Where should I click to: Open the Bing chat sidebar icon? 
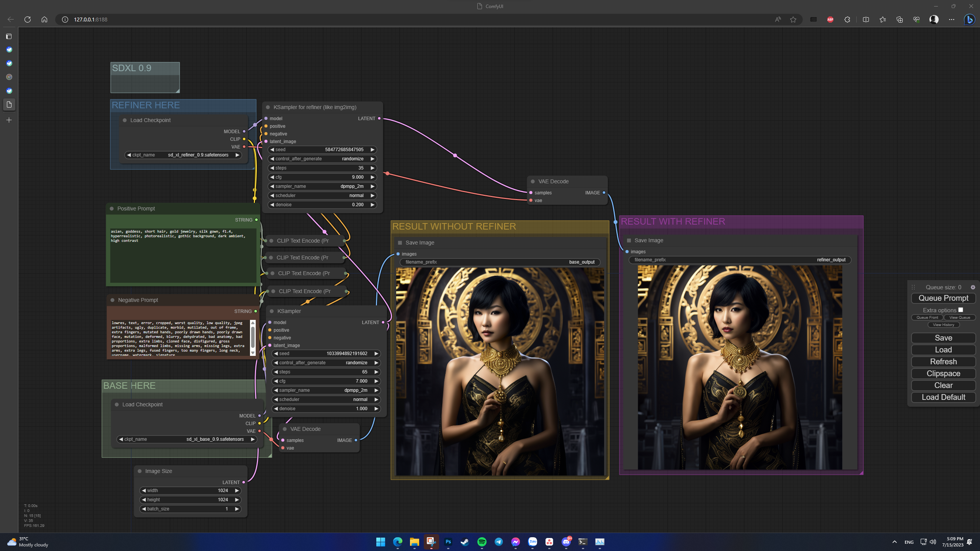pos(969,20)
